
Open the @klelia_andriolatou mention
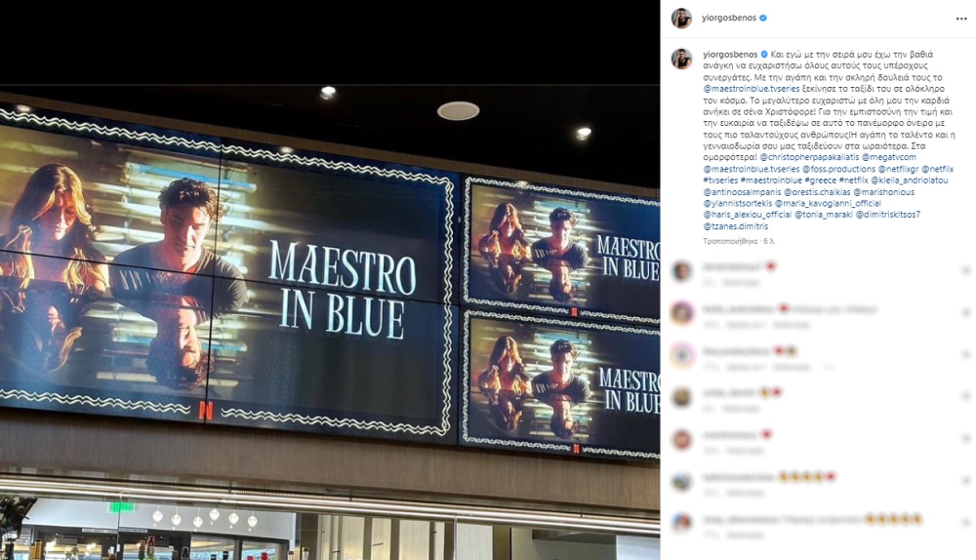click(910, 180)
